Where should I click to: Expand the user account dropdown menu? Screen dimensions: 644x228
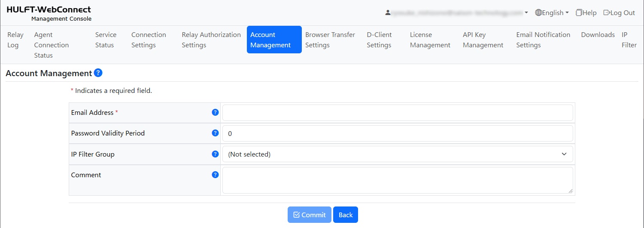click(457, 13)
